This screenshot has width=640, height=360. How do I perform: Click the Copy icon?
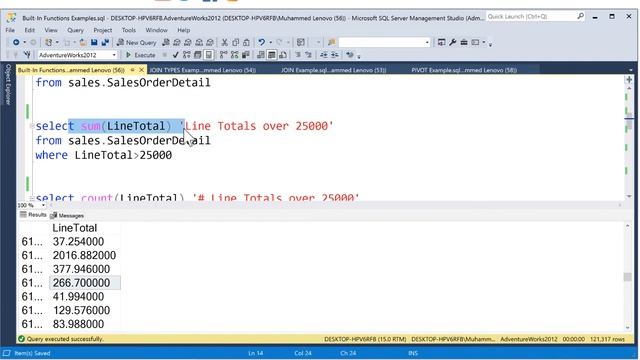236,42
